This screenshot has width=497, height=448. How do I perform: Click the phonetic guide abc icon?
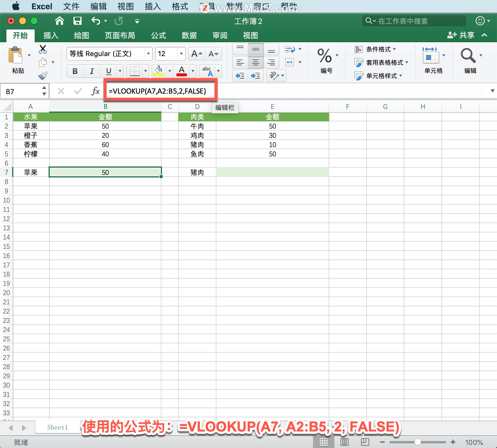tap(207, 71)
